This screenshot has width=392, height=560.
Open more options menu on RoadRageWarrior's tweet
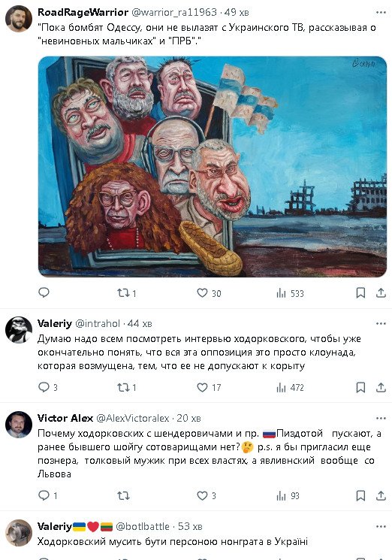click(381, 12)
